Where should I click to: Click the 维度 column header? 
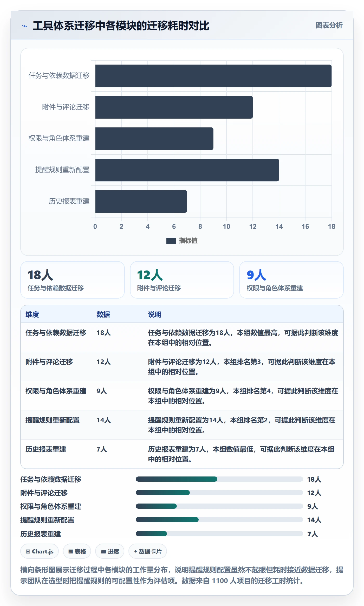click(x=32, y=314)
